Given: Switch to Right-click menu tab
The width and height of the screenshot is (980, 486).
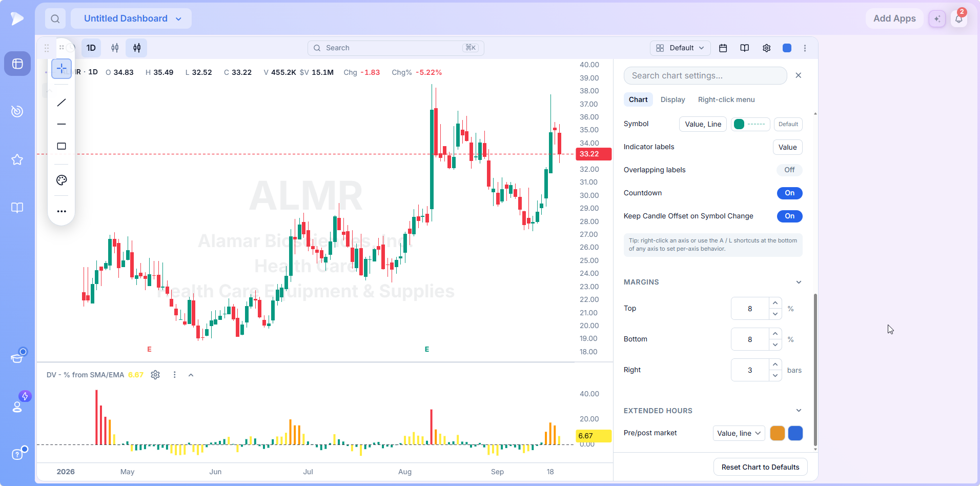Looking at the screenshot, I should tap(726, 99).
